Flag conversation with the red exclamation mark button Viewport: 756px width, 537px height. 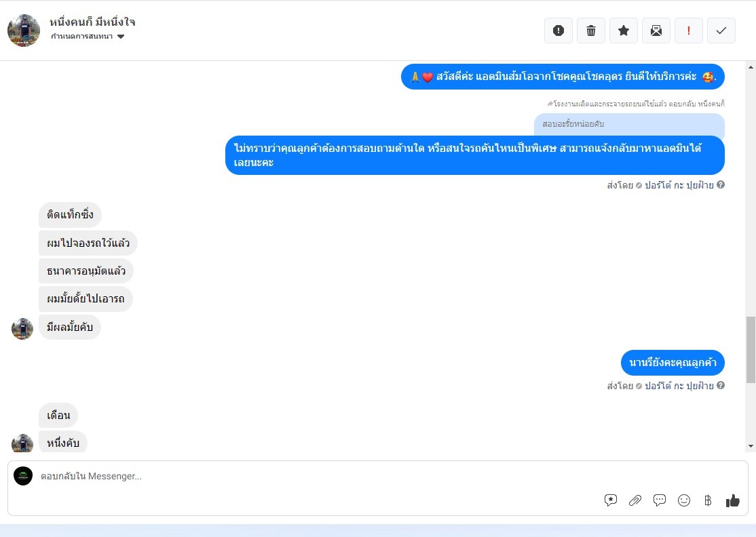pyautogui.click(x=689, y=31)
